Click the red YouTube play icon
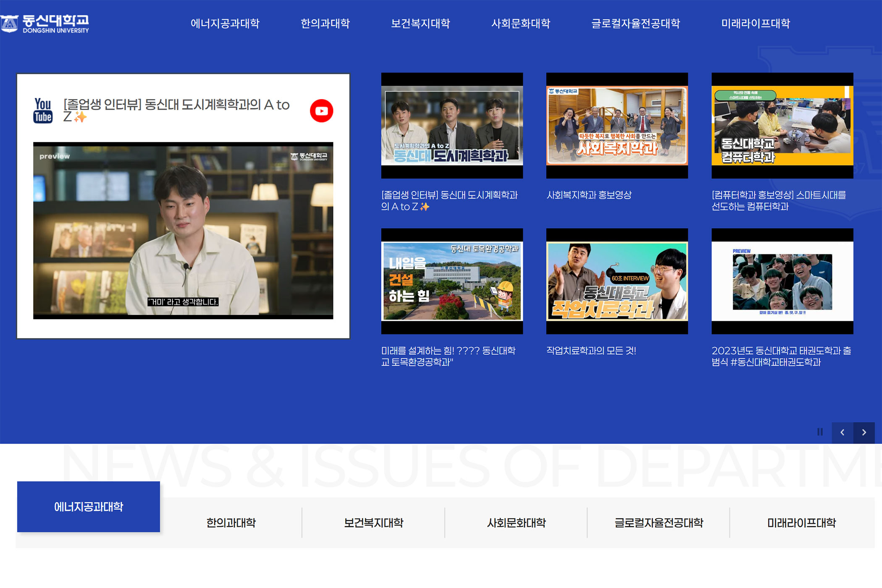The image size is (882, 588). click(321, 111)
